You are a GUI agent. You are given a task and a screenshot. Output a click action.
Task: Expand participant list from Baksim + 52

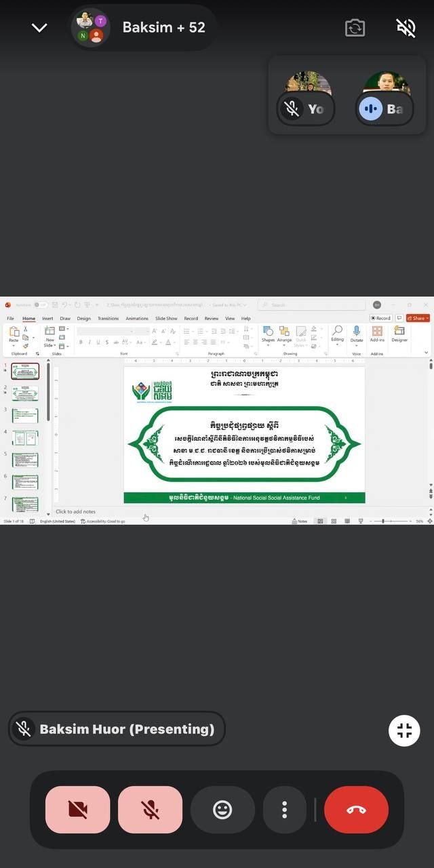(144, 28)
